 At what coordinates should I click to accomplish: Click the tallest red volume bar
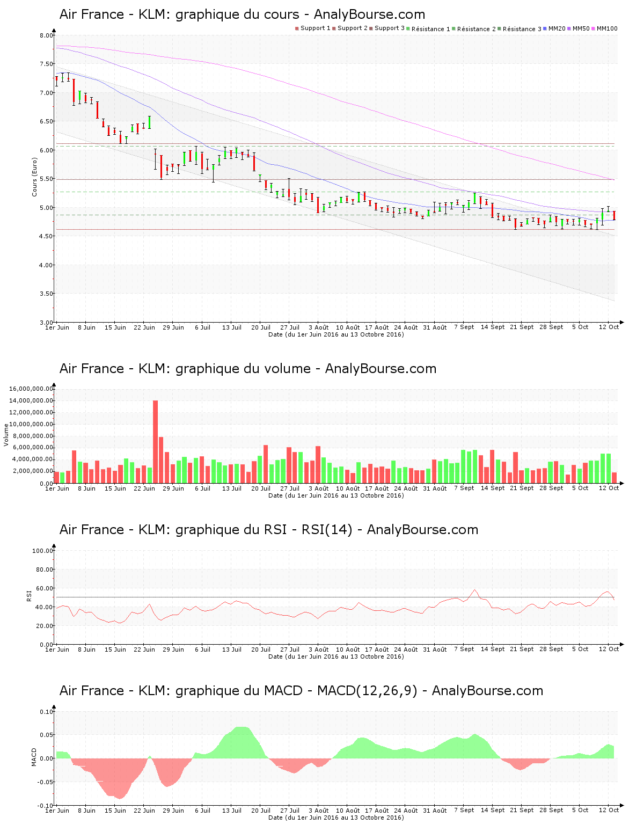[x=155, y=442]
